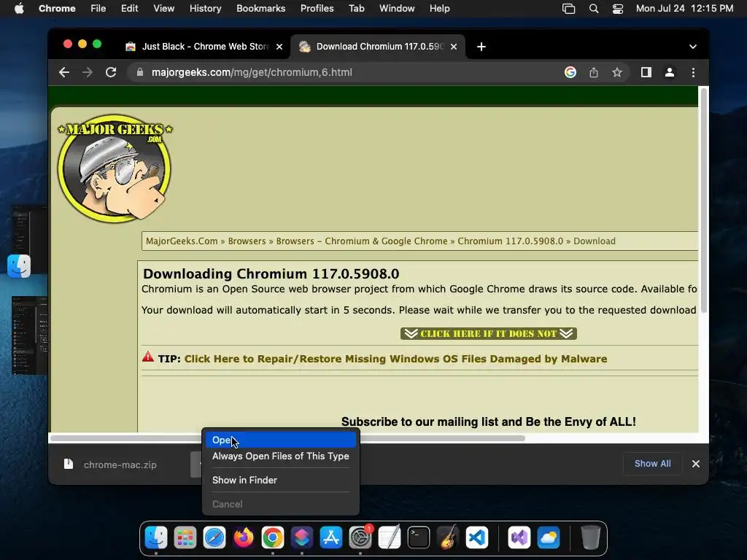Go back with the browser back arrow
The image size is (747, 560).
(64, 72)
